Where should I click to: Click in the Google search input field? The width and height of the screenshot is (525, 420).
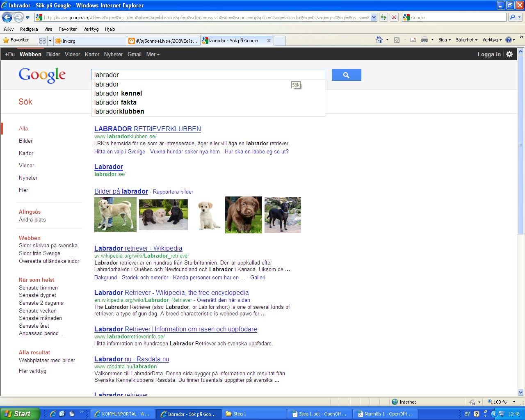point(208,75)
